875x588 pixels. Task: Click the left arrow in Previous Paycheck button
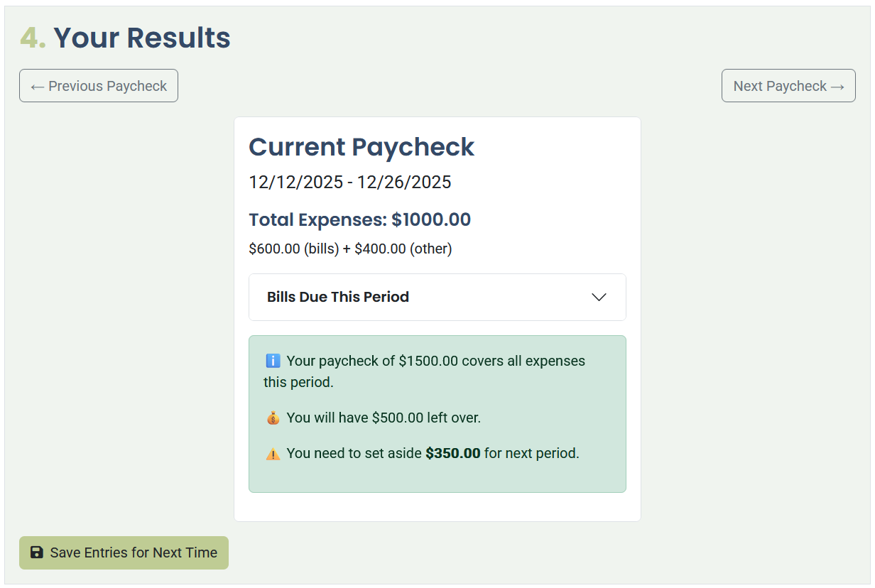coord(38,85)
